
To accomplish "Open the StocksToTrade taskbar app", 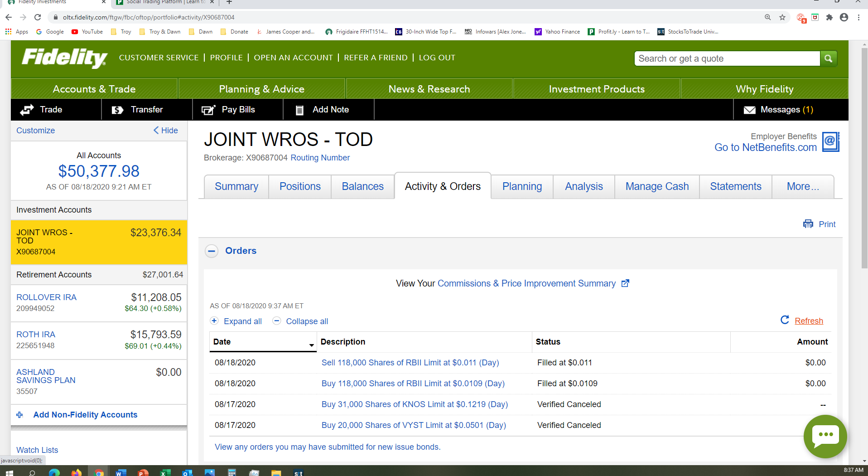I will [x=299, y=473].
